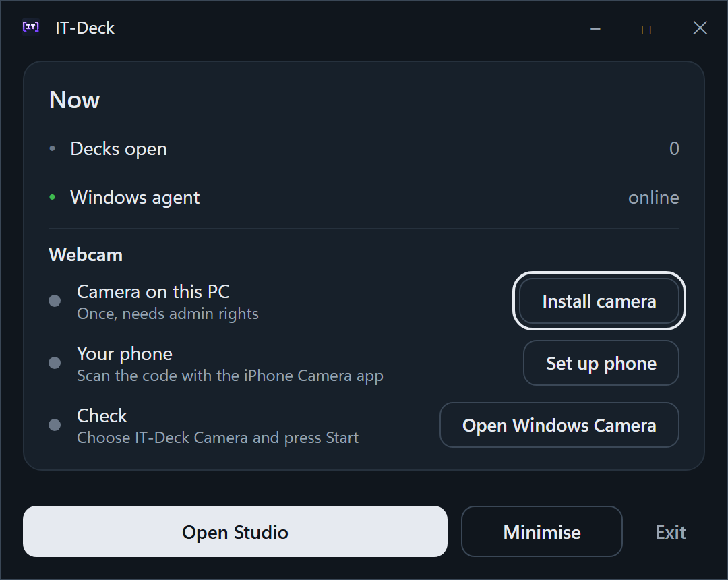Select the "Decks open" label
The image size is (728, 580).
pyautogui.click(x=119, y=149)
